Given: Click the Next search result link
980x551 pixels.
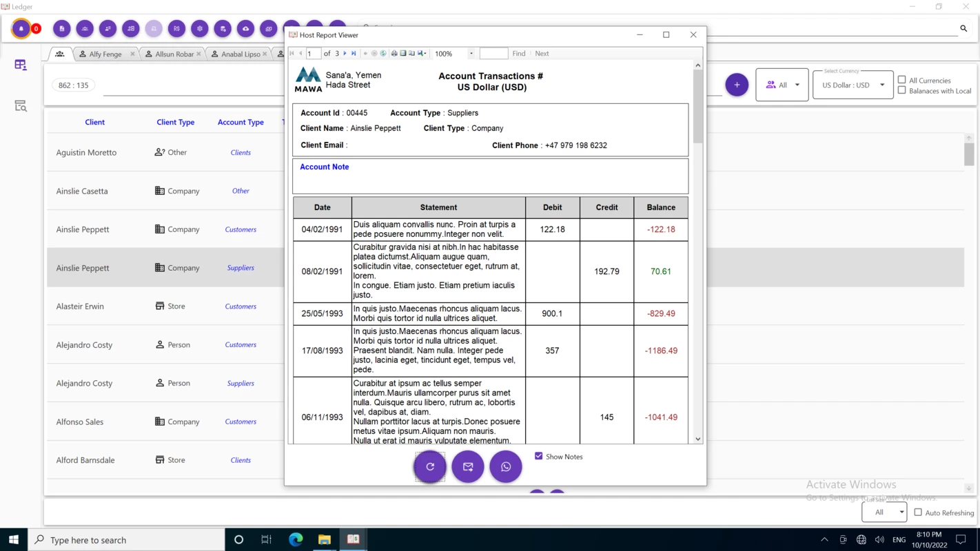Looking at the screenshot, I should pos(542,54).
